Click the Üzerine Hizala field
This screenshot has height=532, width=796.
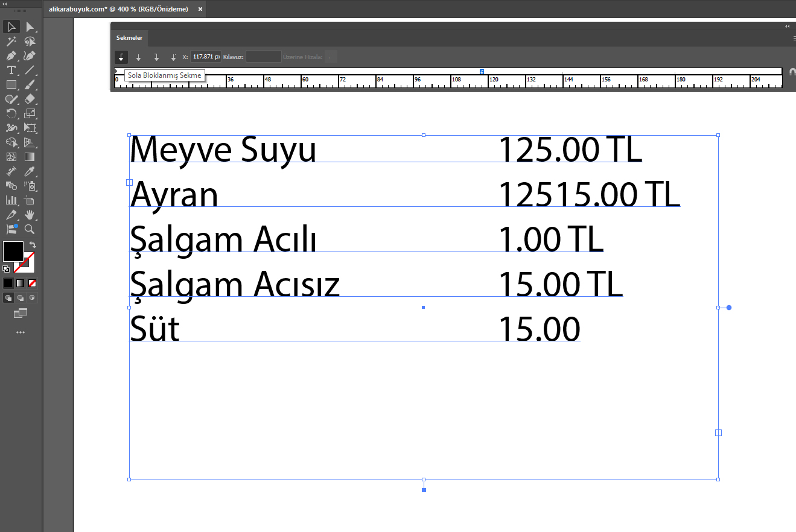(331, 57)
